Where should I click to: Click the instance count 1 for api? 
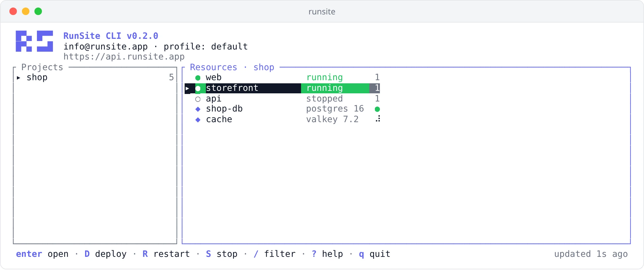pyautogui.click(x=377, y=99)
